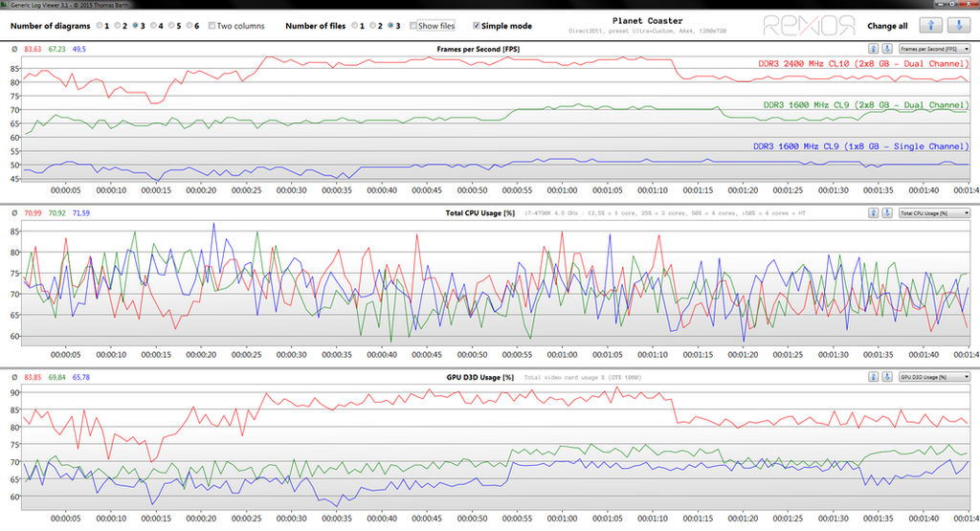Set number of files to 2
The width and height of the screenshot is (980, 531).
pyautogui.click(x=372, y=26)
